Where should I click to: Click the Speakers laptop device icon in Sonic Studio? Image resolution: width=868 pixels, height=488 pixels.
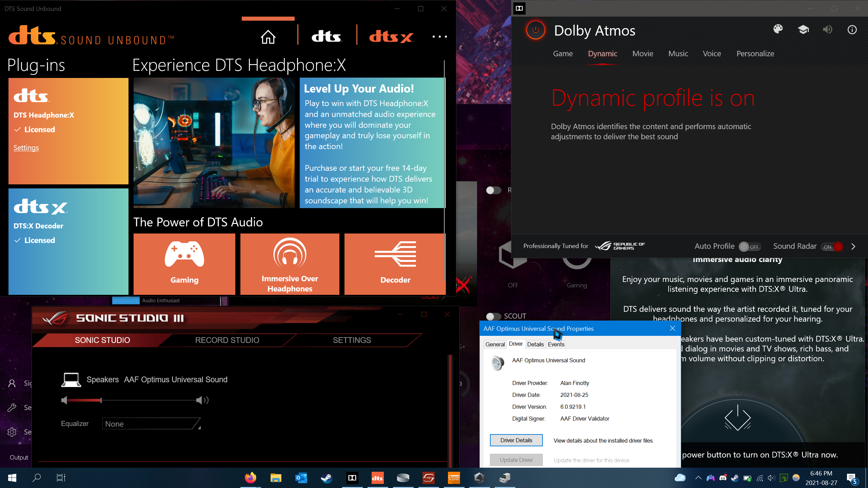coord(71,380)
